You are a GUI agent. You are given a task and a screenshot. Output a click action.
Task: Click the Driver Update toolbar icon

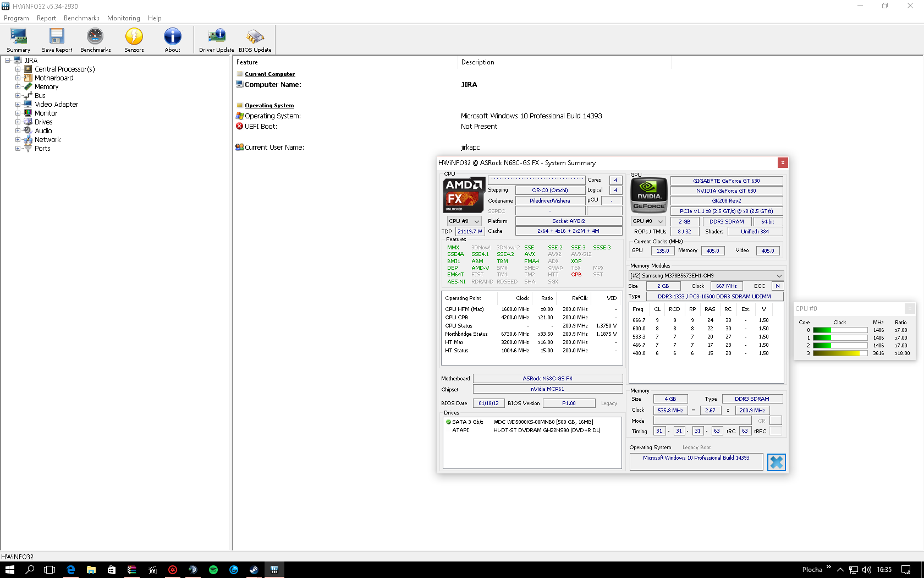[216, 40]
